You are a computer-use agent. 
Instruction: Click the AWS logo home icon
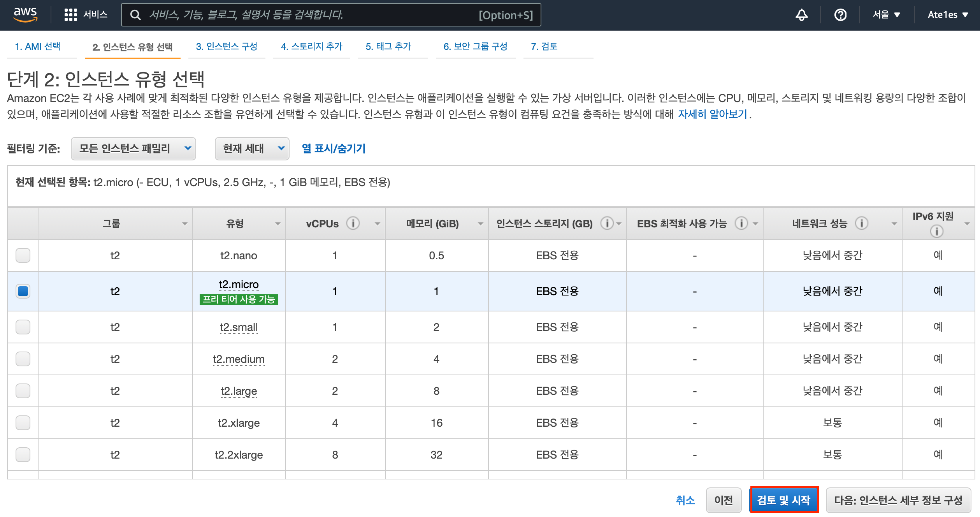[25, 14]
